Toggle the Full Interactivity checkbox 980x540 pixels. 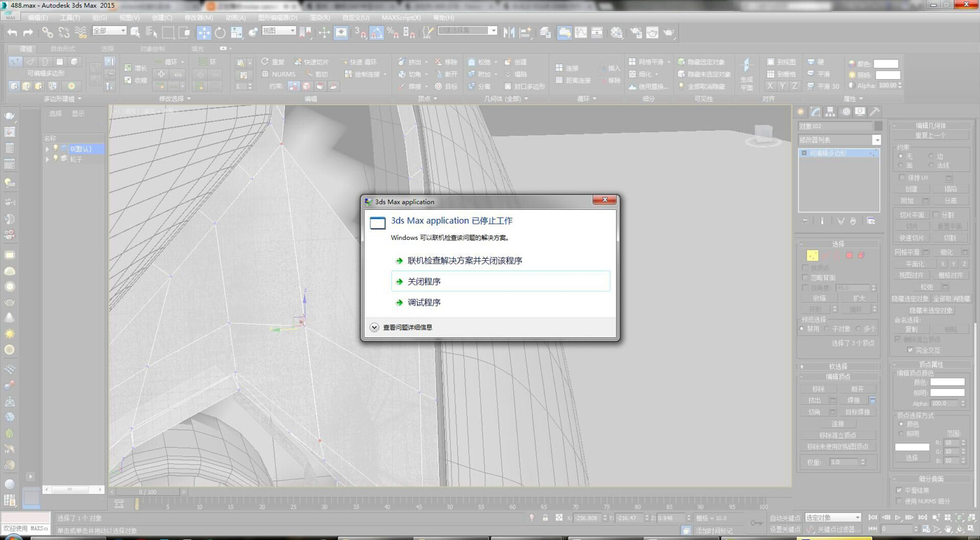coord(910,350)
